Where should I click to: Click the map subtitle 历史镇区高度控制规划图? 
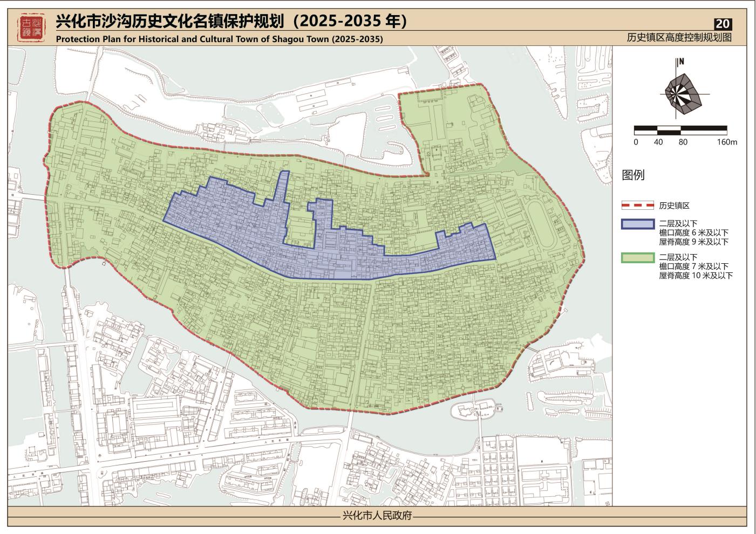(x=679, y=37)
